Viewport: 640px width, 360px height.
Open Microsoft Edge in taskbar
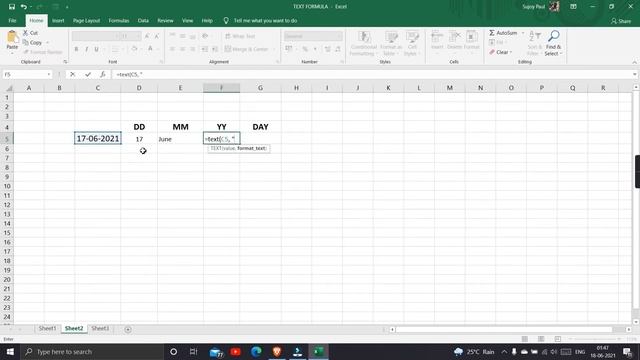tap(256, 351)
